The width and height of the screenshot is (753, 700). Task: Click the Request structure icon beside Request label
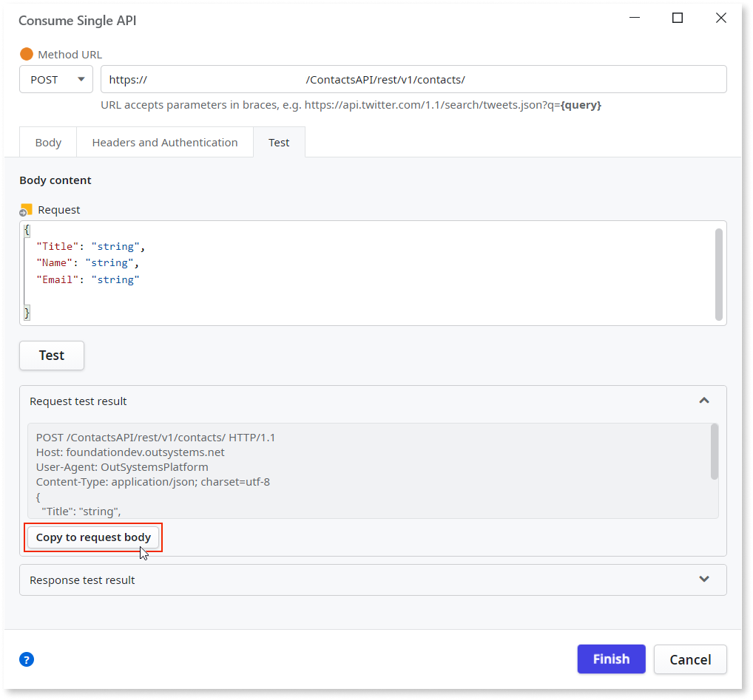click(x=26, y=209)
